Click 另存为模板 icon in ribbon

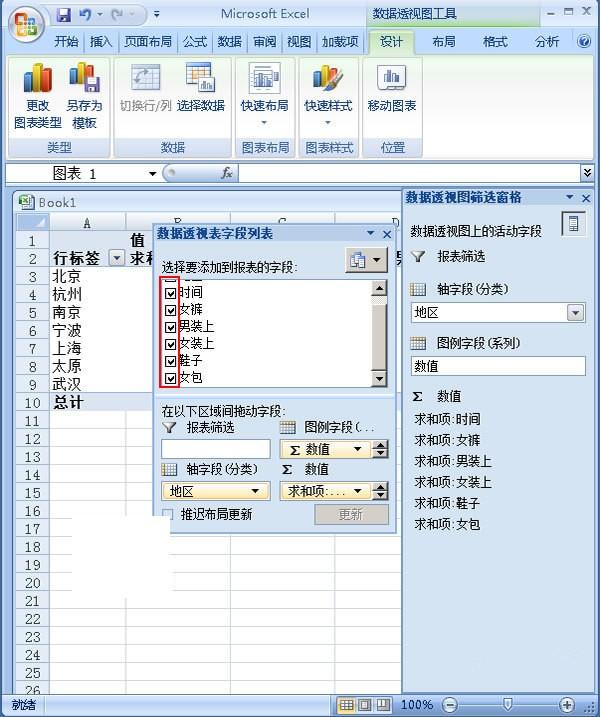[x=84, y=79]
